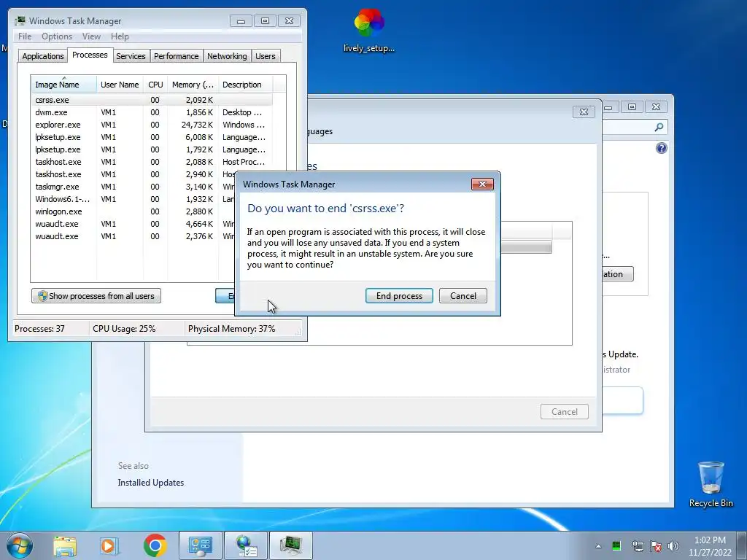
Task: Click the Task Manager title bar icon
Action: click(x=20, y=21)
